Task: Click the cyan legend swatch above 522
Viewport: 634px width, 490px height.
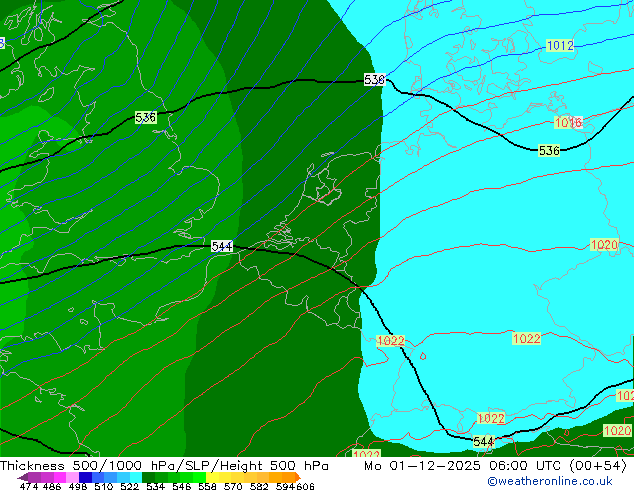Action: 136,477
